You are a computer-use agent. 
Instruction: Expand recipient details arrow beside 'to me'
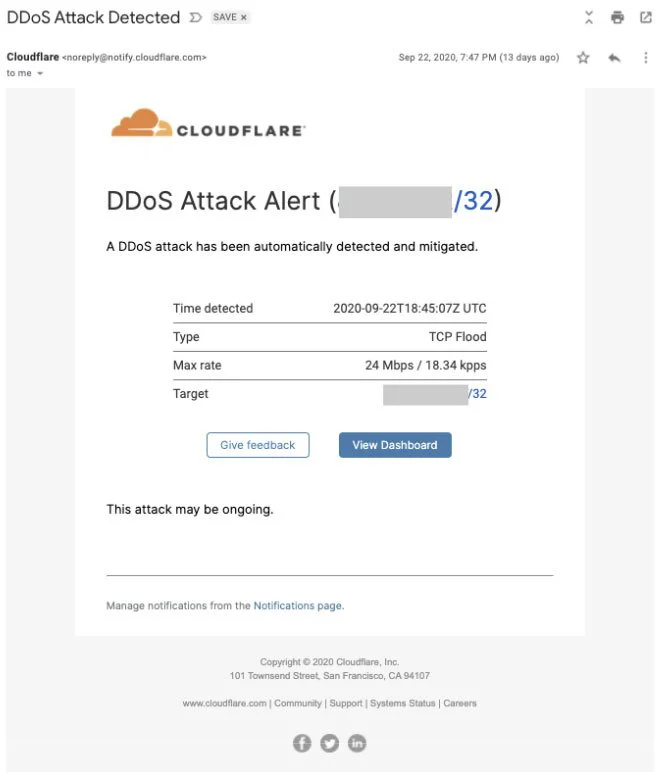pyautogui.click(x=40, y=73)
